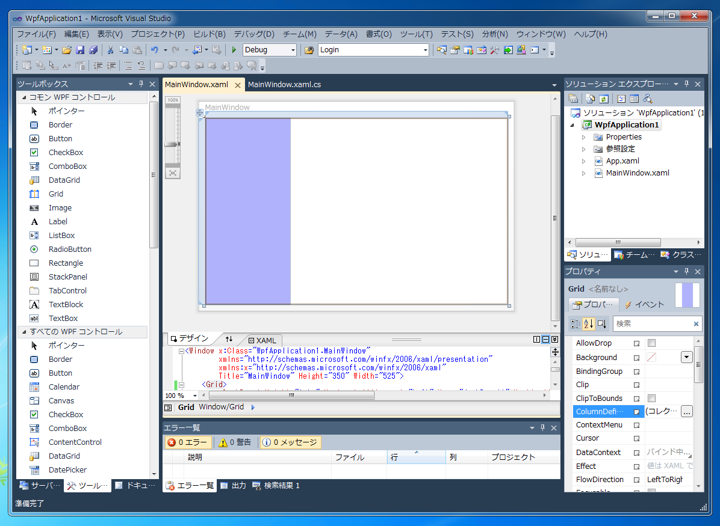Click the purple grid column in the designer
720x526 pixels.
pos(248,211)
